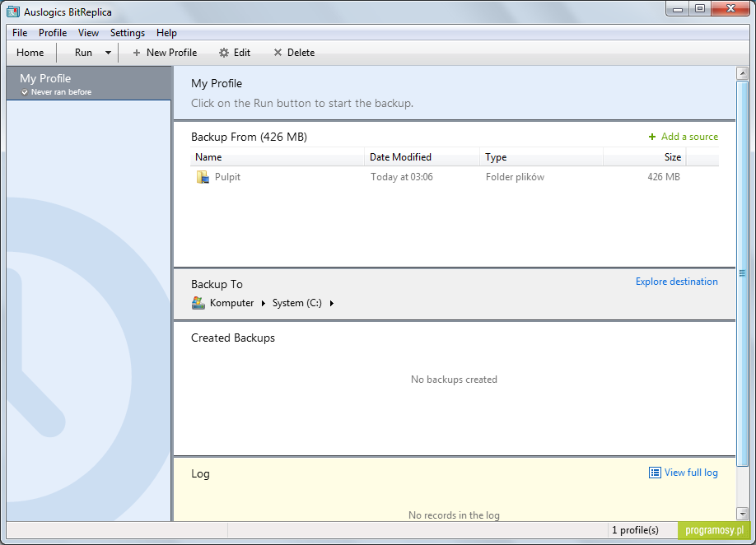The image size is (756, 545).
Task: Open the Profile menu
Action: point(53,33)
